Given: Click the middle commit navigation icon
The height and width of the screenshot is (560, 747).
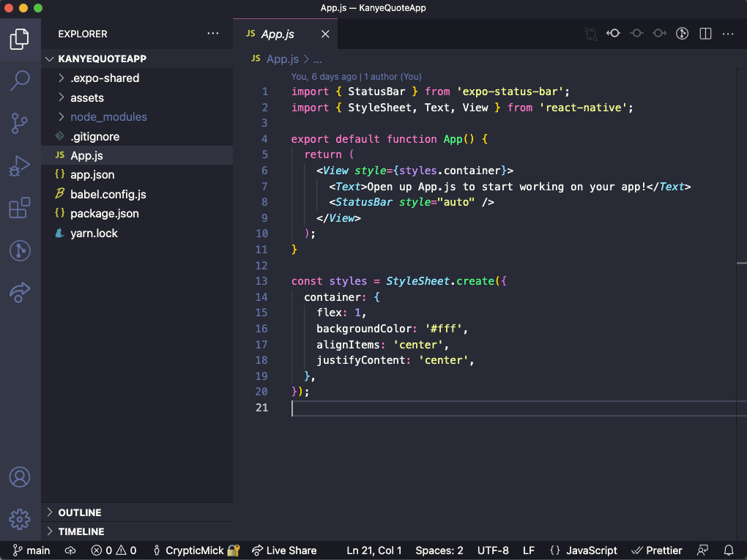Looking at the screenshot, I should [x=636, y=34].
